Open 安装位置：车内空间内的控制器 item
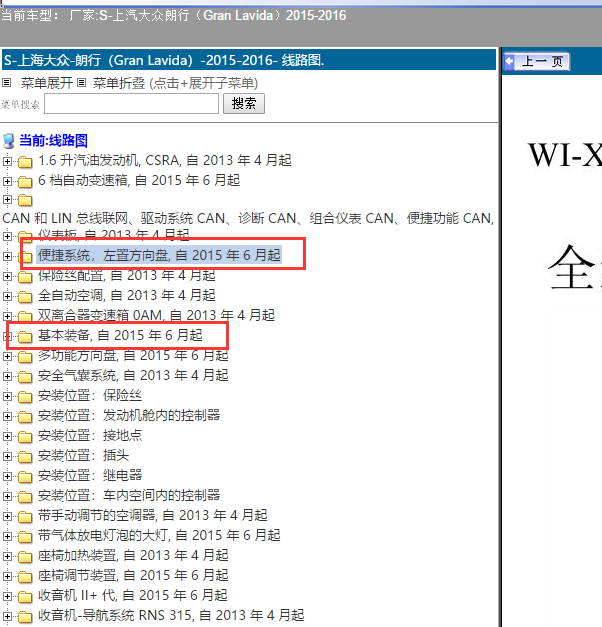 click(x=129, y=495)
